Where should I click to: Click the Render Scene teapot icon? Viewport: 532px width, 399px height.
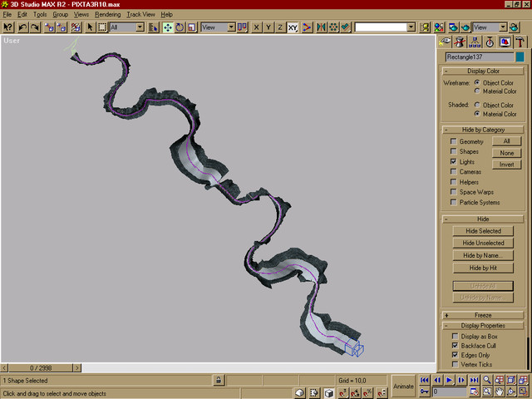pos(453,27)
